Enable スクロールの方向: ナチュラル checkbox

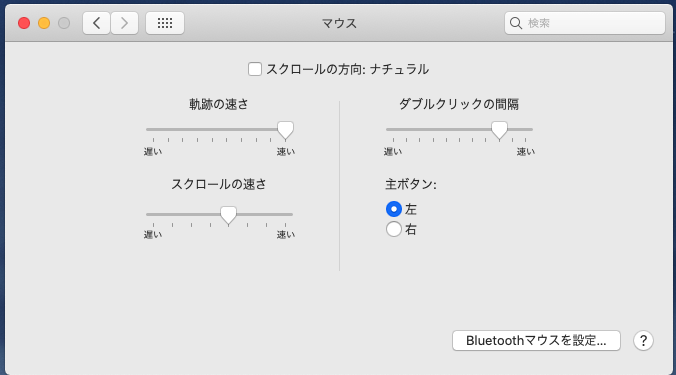tap(255, 69)
